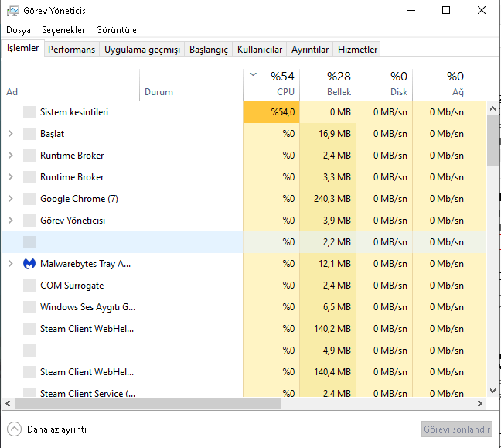The image size is (501, 448).
Task: Expand the Görev Yöneticisi process row
Action: [10, 221]
